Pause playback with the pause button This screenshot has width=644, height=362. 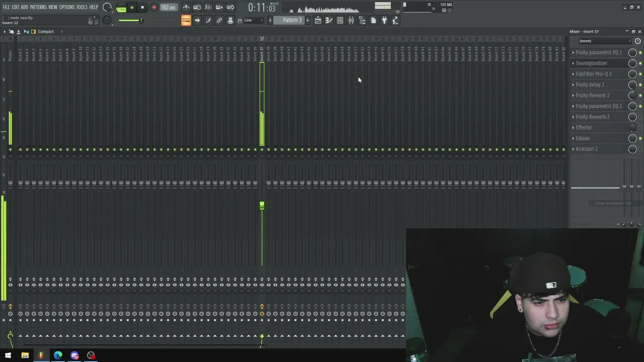pyautogui.click(x=132, y=8)
